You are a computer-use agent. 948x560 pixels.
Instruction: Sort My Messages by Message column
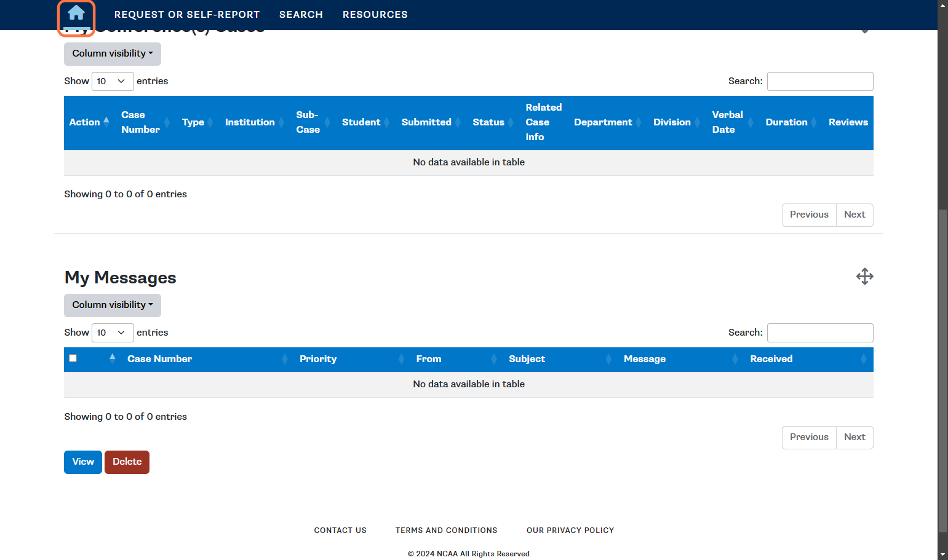tap(682, 359)
